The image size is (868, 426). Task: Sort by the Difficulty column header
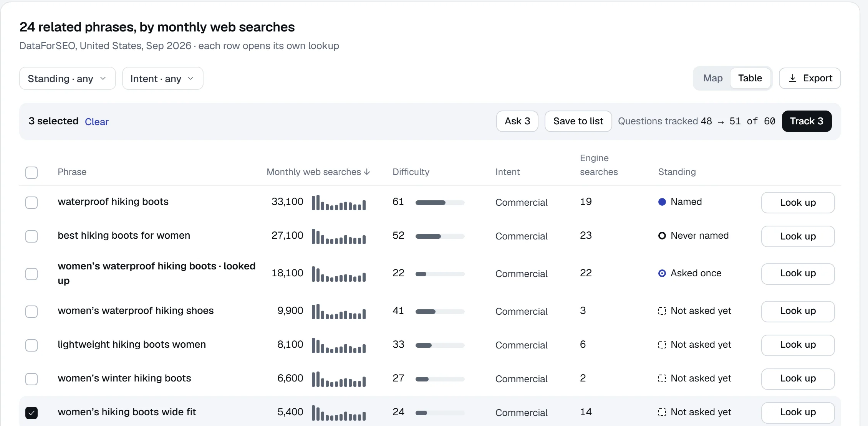click(411, 172)
